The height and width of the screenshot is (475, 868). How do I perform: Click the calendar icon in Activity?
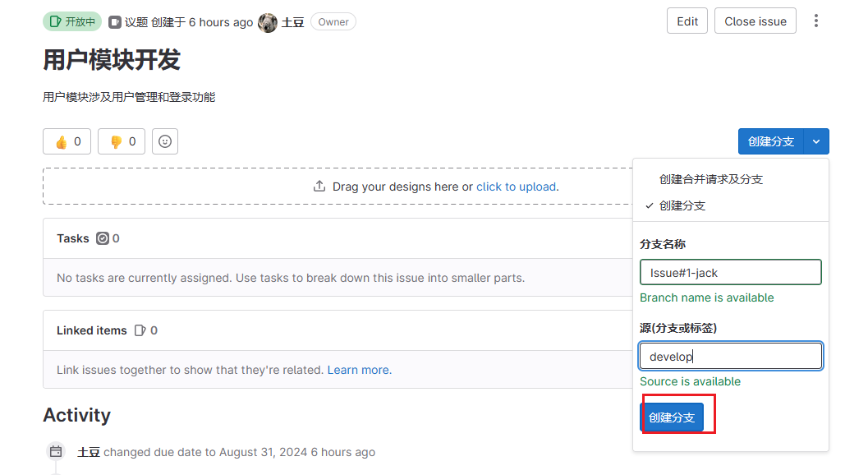click(x=56, y=452)
